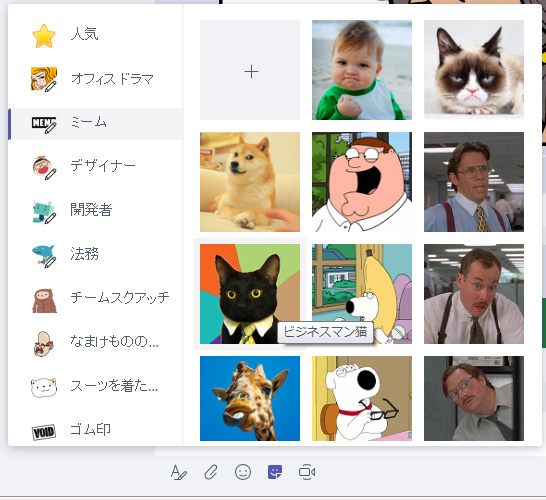Select the ミーム category
The height and width of the screenshot is (500, 546).
click(x=95, y=123)
